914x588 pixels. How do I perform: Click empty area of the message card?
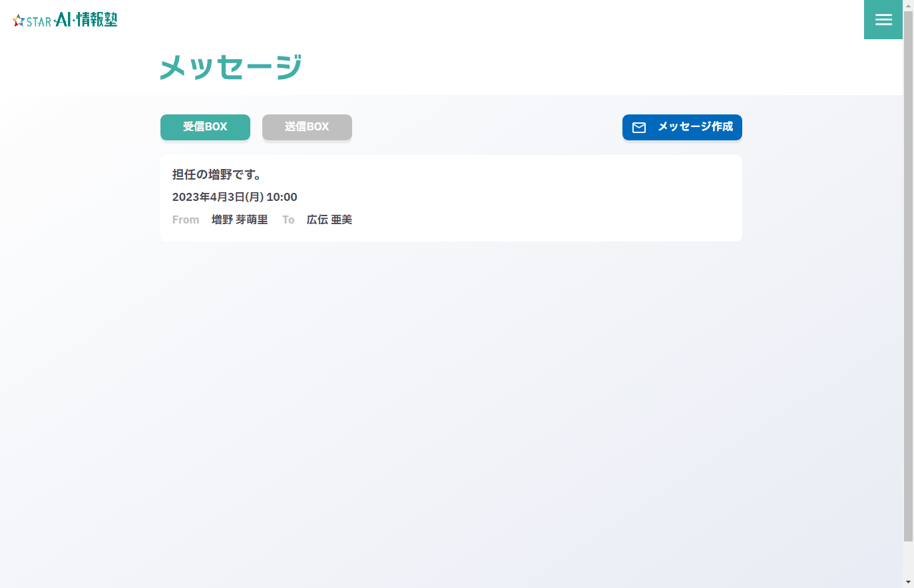546,198
